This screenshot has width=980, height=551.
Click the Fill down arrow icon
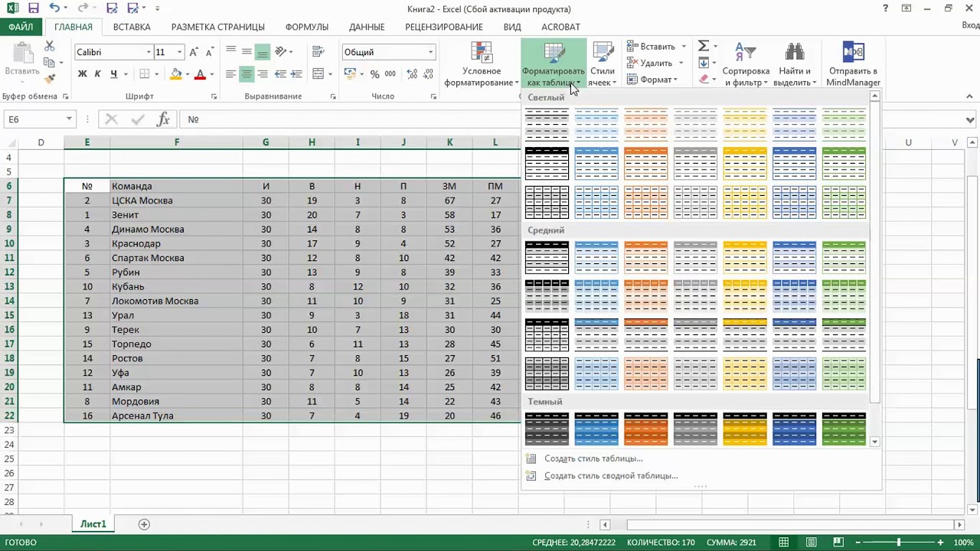coord(703,63)
